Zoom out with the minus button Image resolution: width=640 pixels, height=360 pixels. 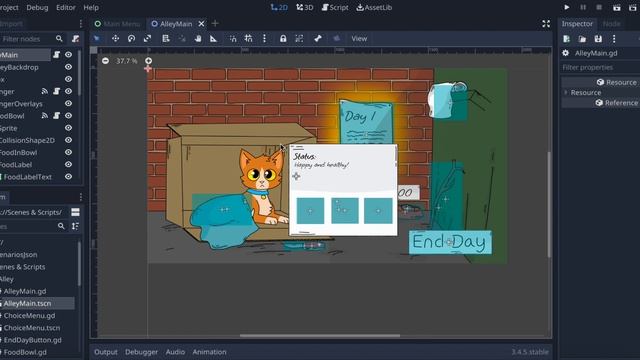pos(105,61)
